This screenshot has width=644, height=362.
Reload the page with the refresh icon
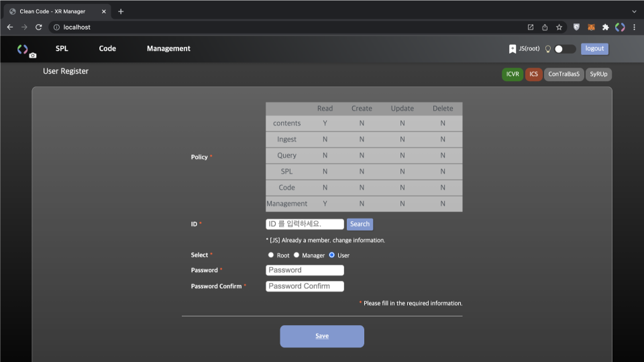pyautogui.click(x=38, y=27)
